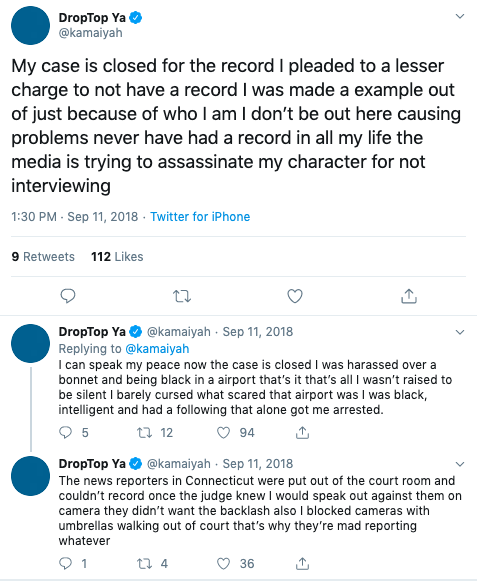Like the reply showing 94 likes
The height and width of the screenshot is (581, 477).
point(223,432)
